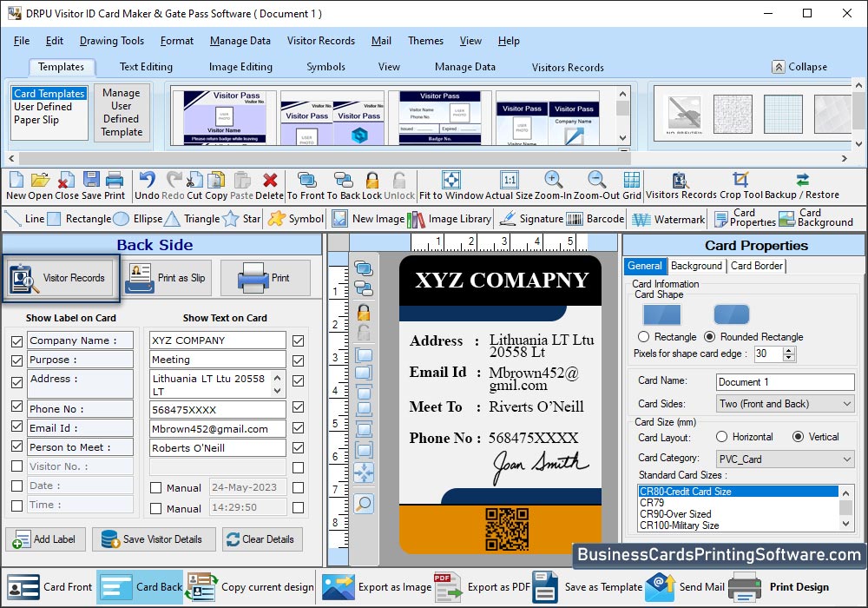Click Export as PDF
Viewport: 868px width, 608px height.
[482, 587]
